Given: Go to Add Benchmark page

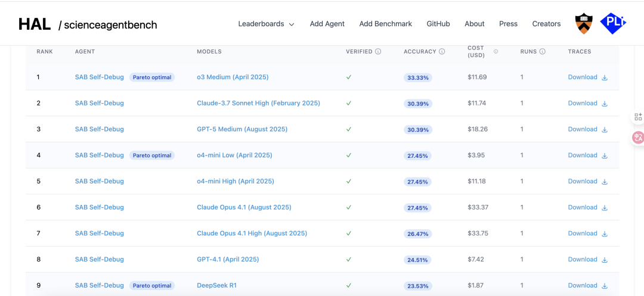Looking at the screenshot, I should [x=386, y=24].
